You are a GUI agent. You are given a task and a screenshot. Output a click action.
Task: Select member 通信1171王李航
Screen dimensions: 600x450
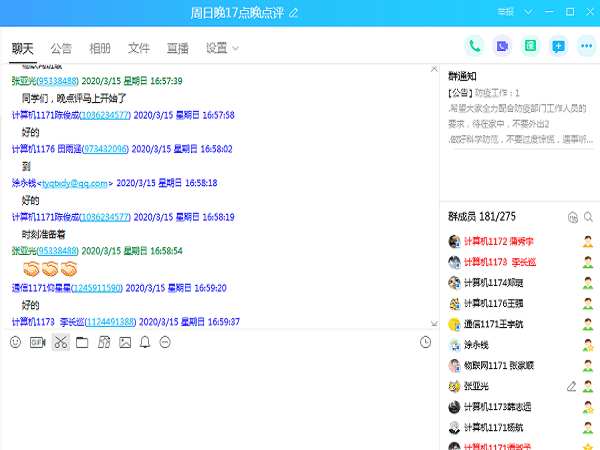click(520, 324)
